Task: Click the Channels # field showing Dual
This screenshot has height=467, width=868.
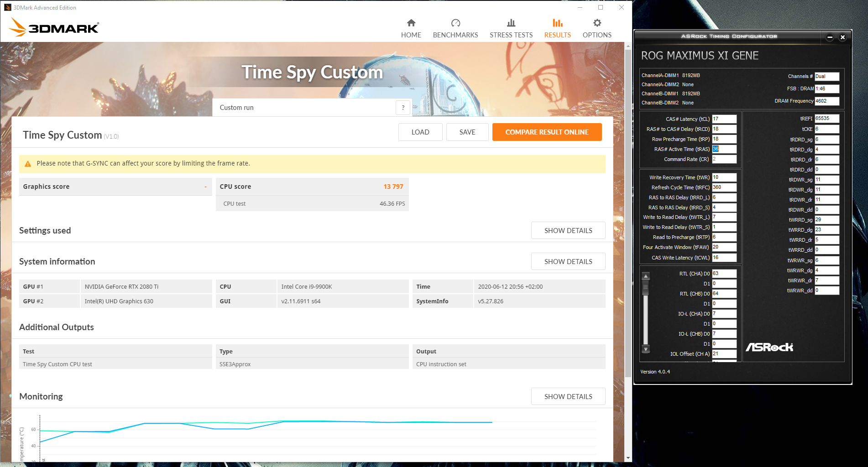Action: point(827,77)
